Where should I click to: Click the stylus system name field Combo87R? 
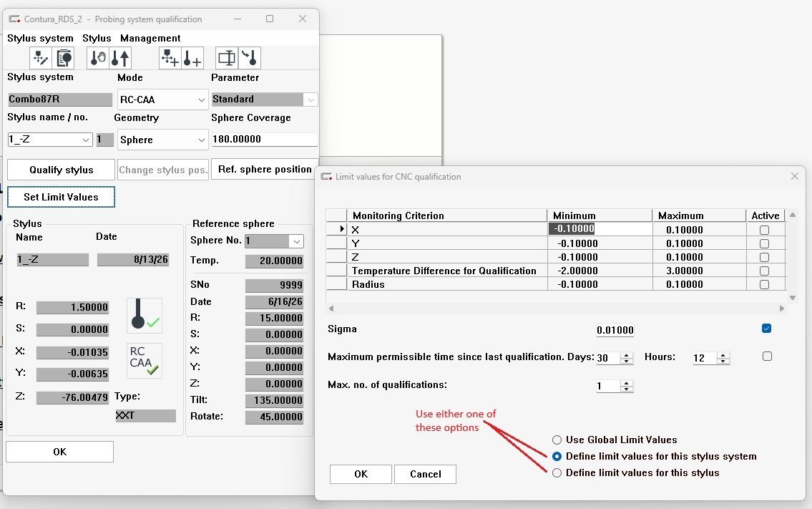pyautogui.click(x=59, y=99)
